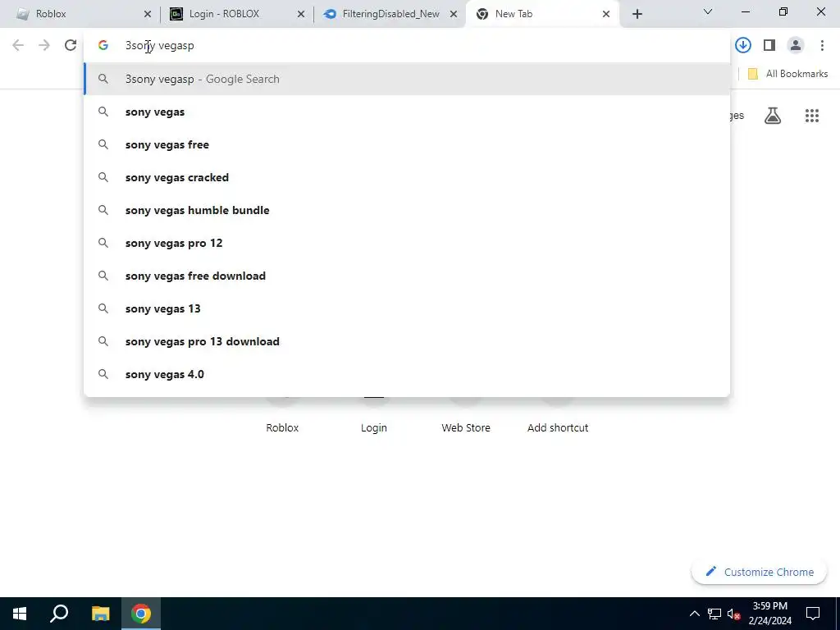
Task: Click the muted volume tray icon
Action: pos(734,614)
